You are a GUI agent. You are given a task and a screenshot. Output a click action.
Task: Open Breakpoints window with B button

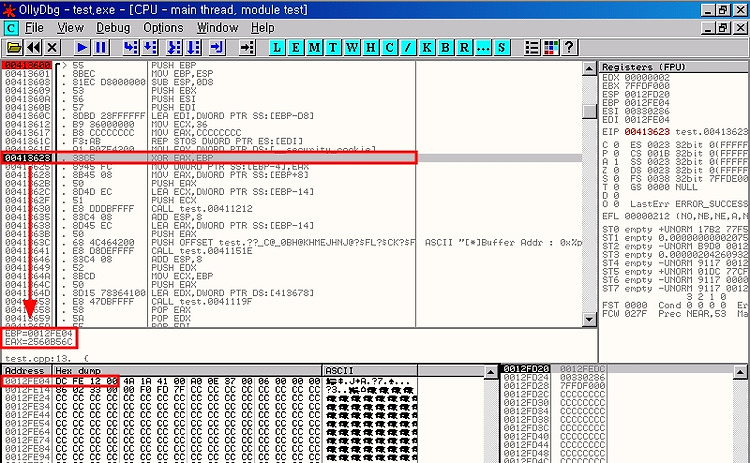(x=445, y=47)
